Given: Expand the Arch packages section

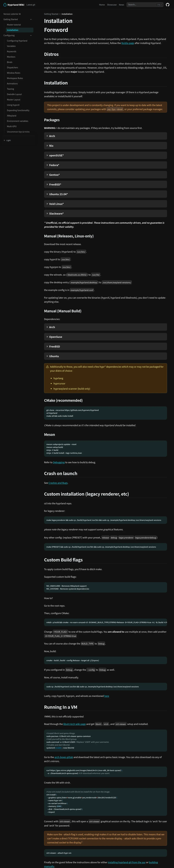Looking at the screenshot, I should click(x=105, y=136).
